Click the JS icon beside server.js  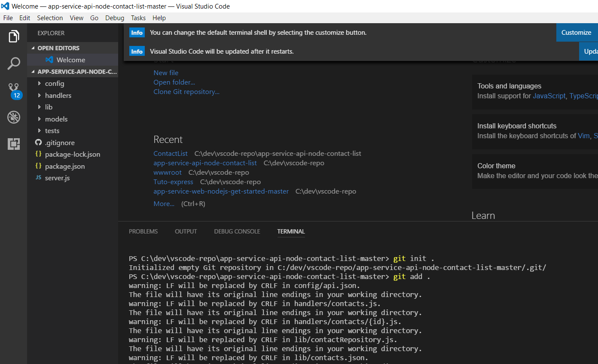pyautogui.click(x=38, y=178)
